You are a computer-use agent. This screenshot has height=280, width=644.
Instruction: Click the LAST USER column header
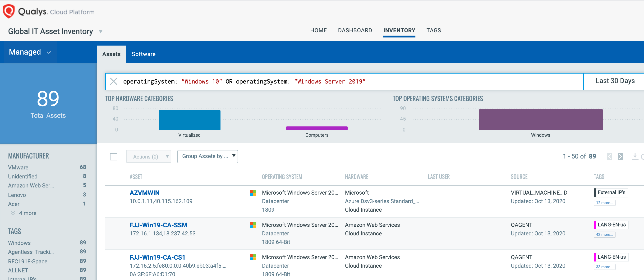(439, 177)
